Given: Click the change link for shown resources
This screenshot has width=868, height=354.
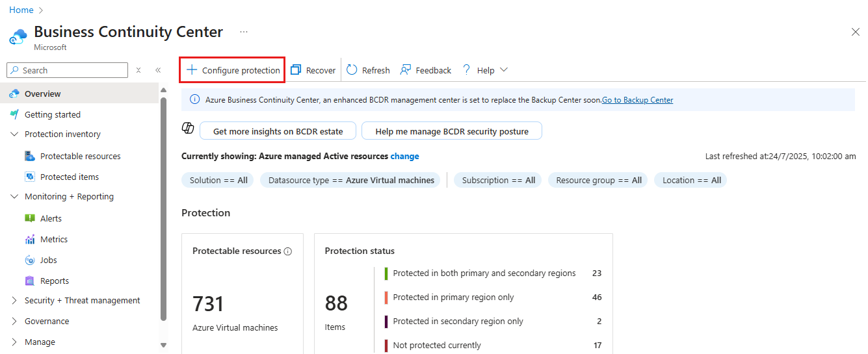Looking at the screenshot, I should [405, 156].
